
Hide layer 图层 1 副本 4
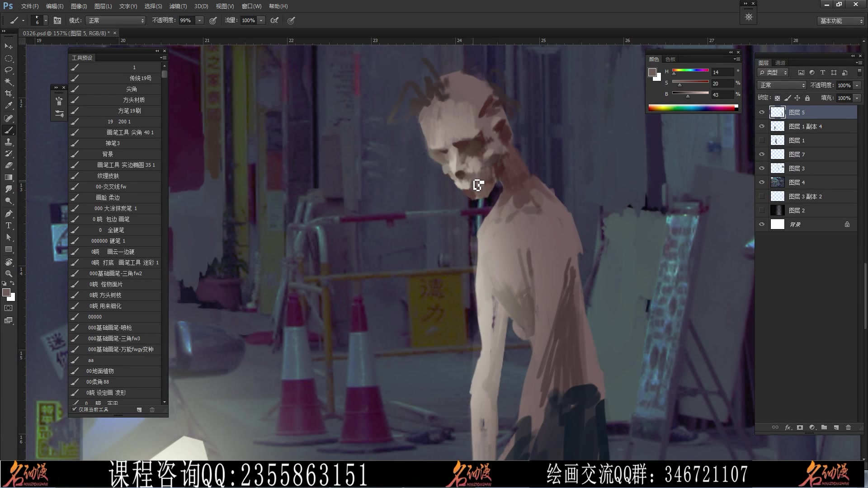coord(762,127)
